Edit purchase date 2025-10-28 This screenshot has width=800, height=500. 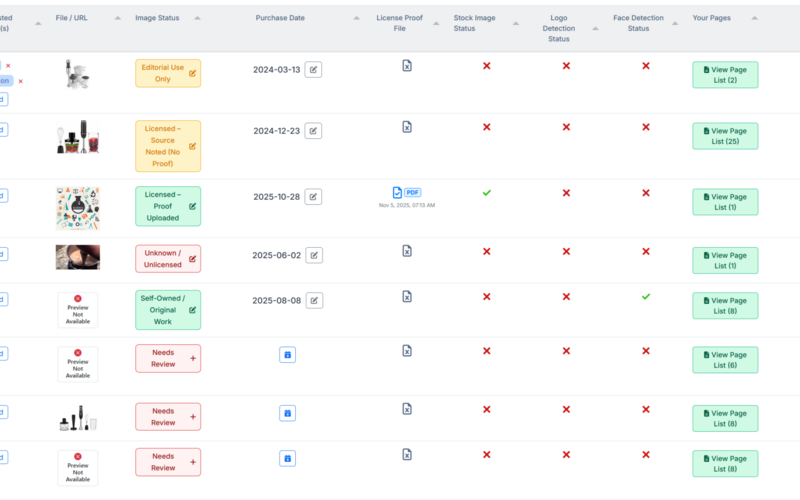pos(313,196)
